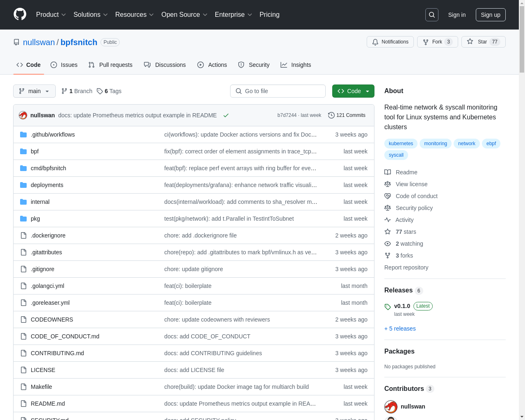Open the search magnifier button
Image resolution: width=525 pixels, height=420 pixels.
(432, 15)
